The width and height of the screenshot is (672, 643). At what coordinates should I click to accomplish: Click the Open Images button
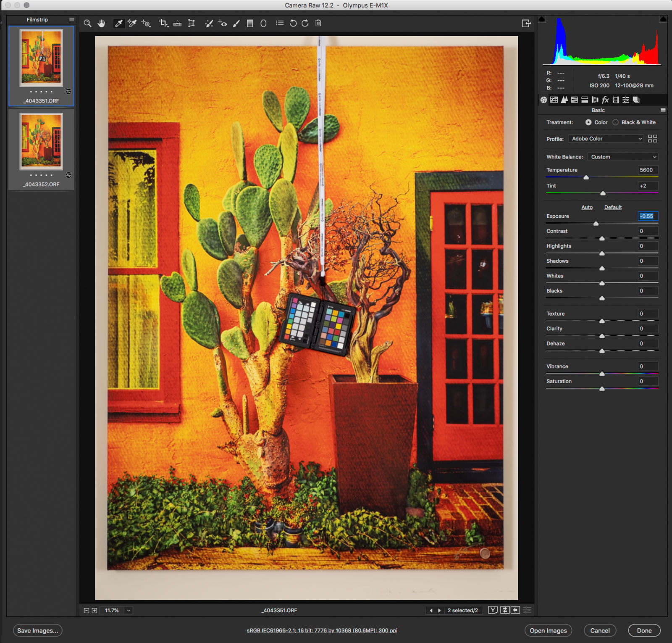548,630
